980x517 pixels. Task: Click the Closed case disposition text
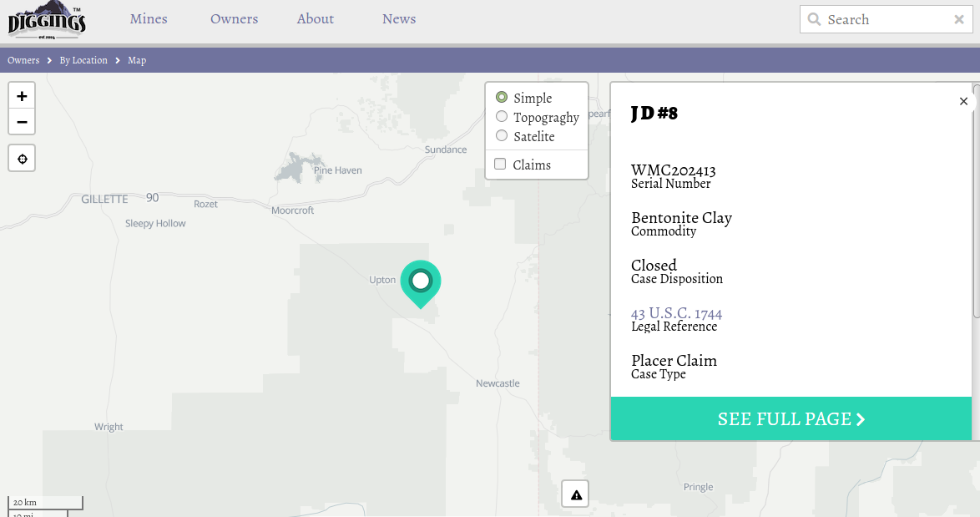654,265
